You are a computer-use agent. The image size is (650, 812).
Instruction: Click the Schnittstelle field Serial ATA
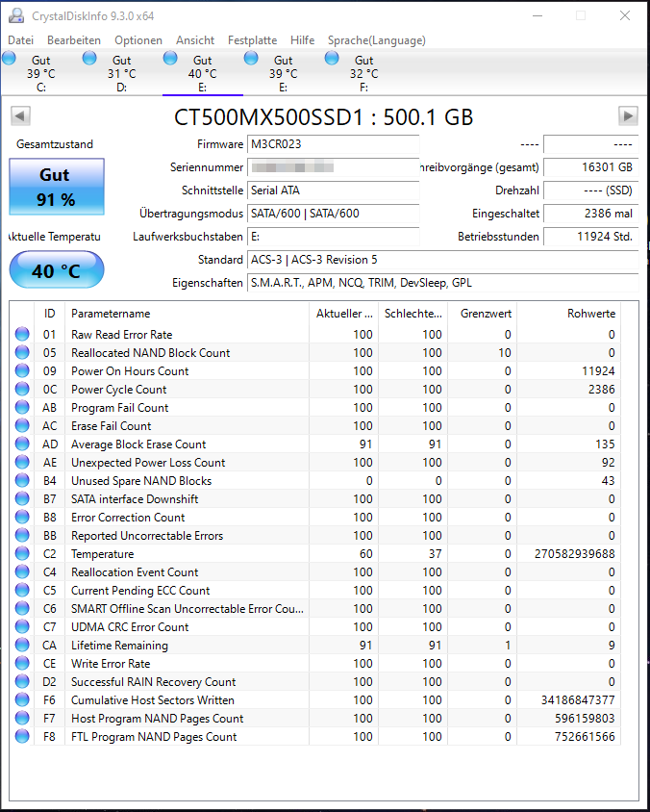[333, 190]
